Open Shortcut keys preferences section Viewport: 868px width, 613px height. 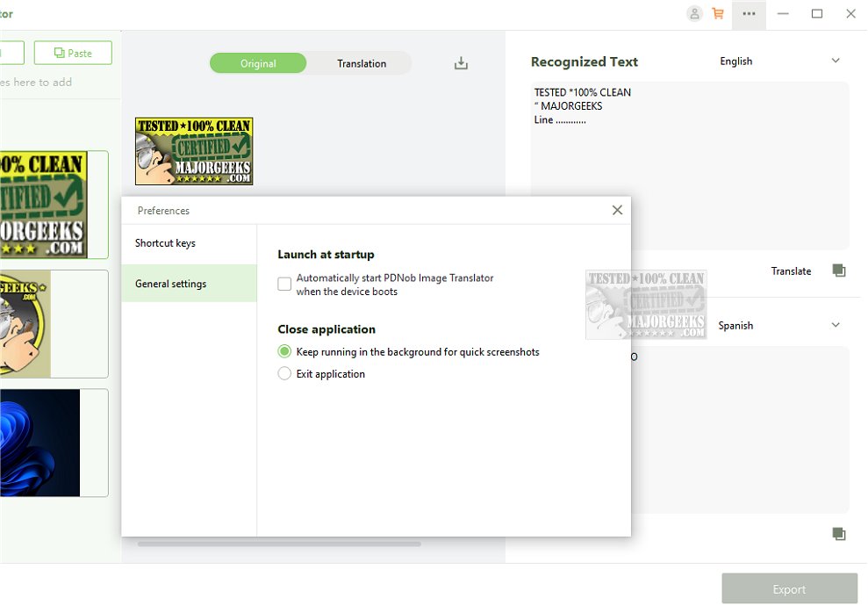coord(189,243)
